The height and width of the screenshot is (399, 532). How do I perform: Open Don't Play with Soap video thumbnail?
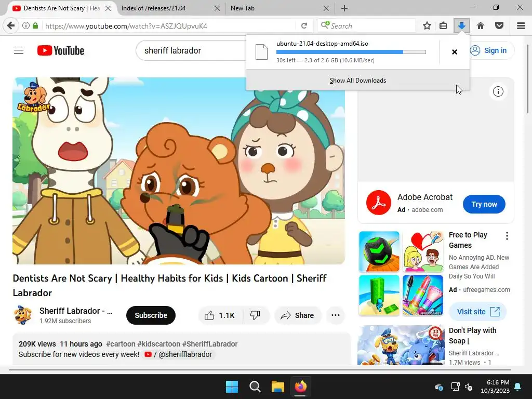point(401,345)
